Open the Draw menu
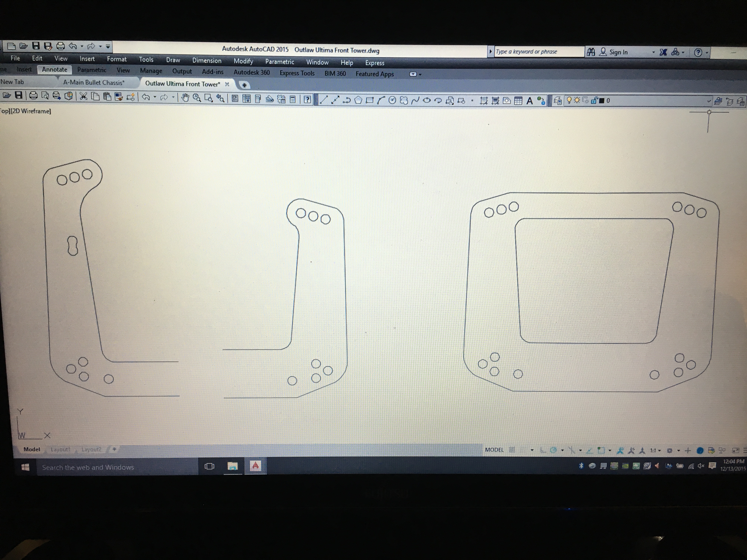747x560 pixels. click(x=173, y=60)
